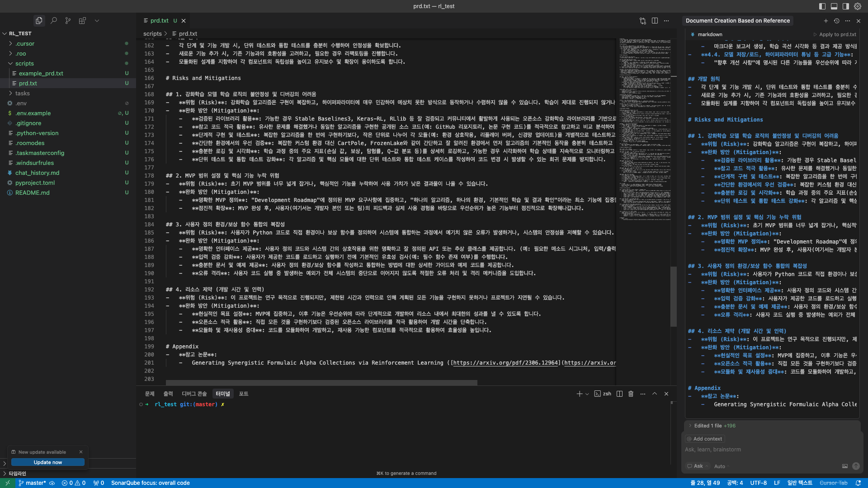Open terminal panel more actions
The image size is (868, 488).
tap(643, 394)
